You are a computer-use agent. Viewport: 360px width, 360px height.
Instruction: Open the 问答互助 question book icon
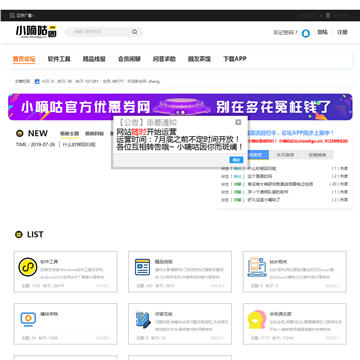tap(142, 319)
